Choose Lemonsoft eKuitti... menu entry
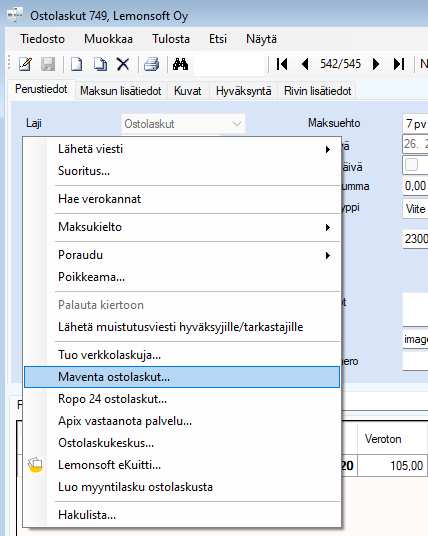This screenshot has height=536, width=428. coord(182,465)
